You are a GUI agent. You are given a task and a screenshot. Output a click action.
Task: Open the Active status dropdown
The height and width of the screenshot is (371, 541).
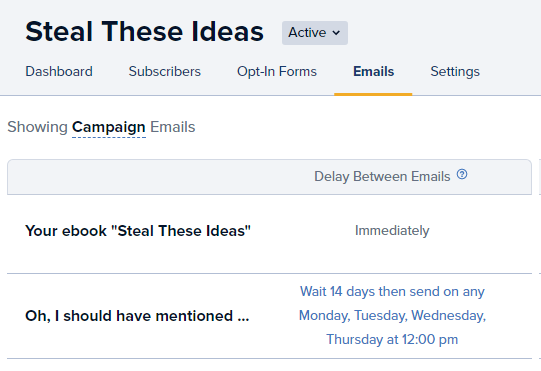[315, 33]
